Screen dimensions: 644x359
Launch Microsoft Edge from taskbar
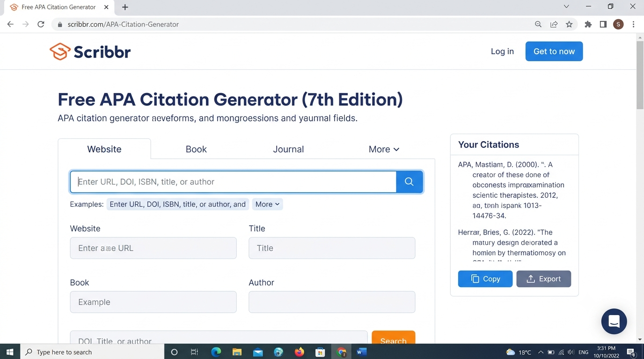(216, 352)
